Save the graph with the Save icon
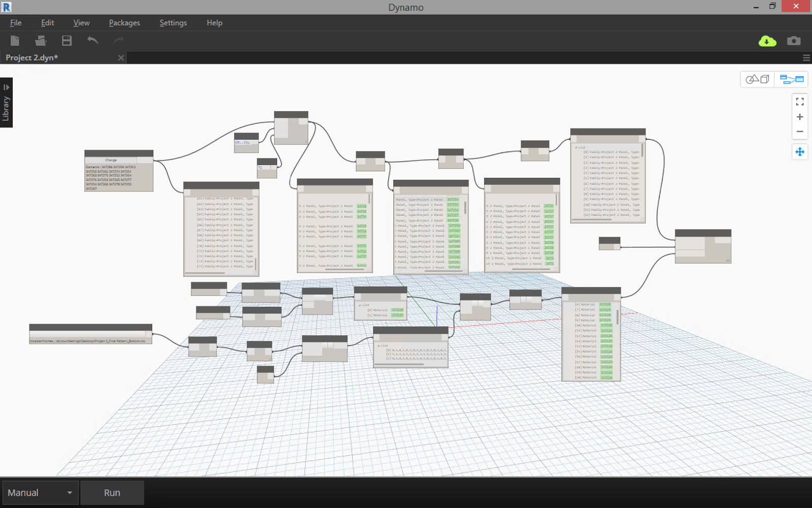The width and height of the screenshot is (812, 508). point(66,41)
